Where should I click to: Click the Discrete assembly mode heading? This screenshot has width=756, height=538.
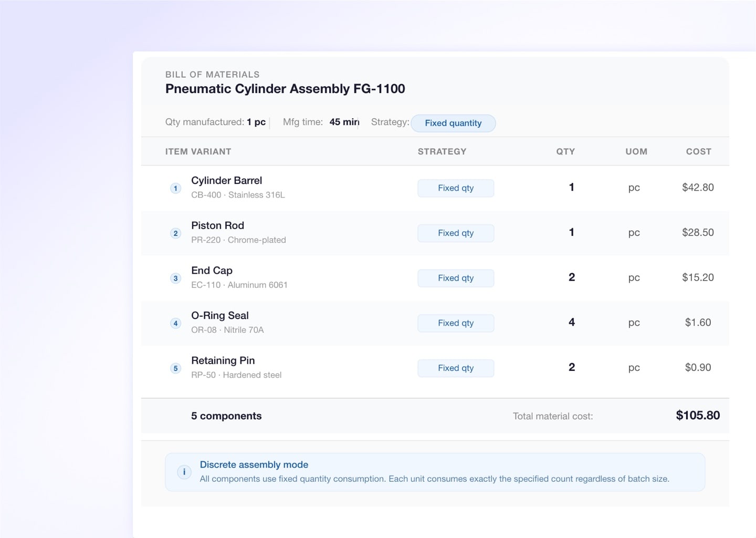click(x=254, y=464)
